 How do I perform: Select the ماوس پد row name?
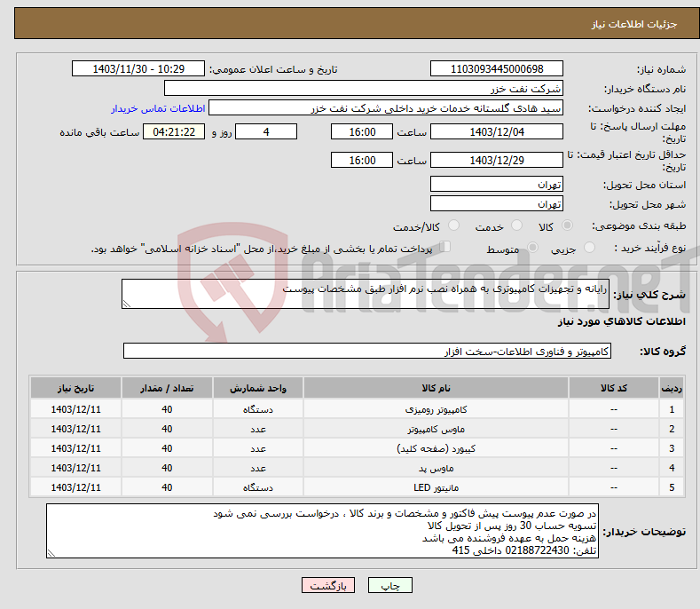[x=436, y=468]
